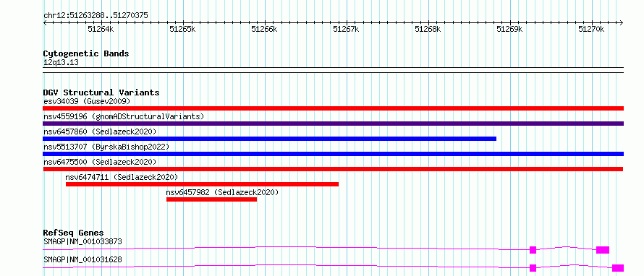Open nsv6457860 (Sedlazeck2020) label
Image resolution: width=644 pixels, height=276 pixels.
click(x=100, y=131)
